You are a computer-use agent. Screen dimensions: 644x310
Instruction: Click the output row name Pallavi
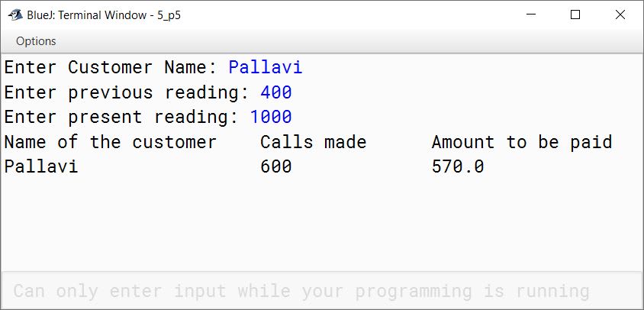click(41, 166)
